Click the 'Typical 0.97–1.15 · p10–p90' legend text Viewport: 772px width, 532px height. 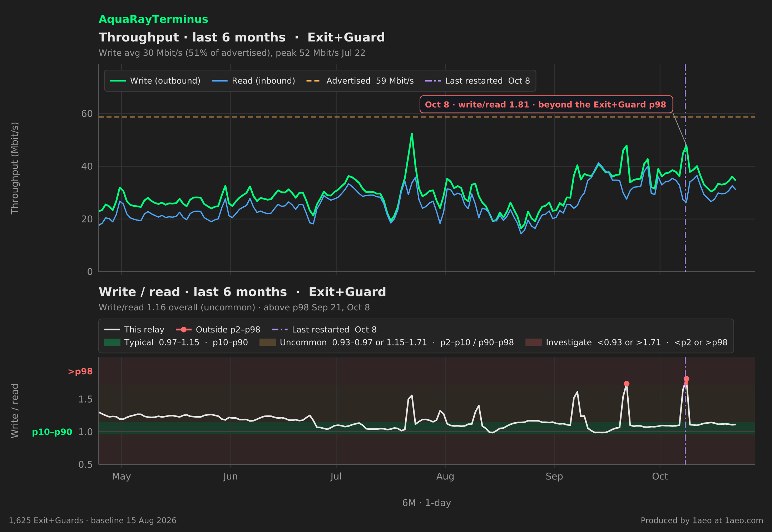(186, 343)
